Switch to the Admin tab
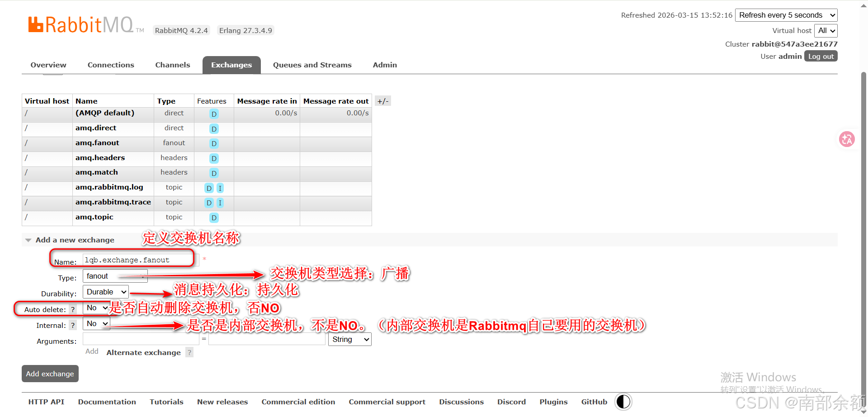The width and height of the screenshot is (868, 417). click(x=385, y=65)
